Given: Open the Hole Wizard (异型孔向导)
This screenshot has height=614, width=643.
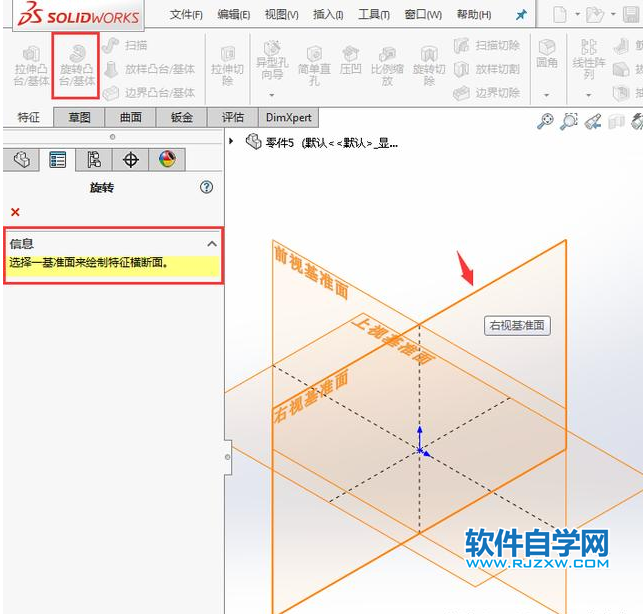Looking at the screenshot, I should 272,60.
